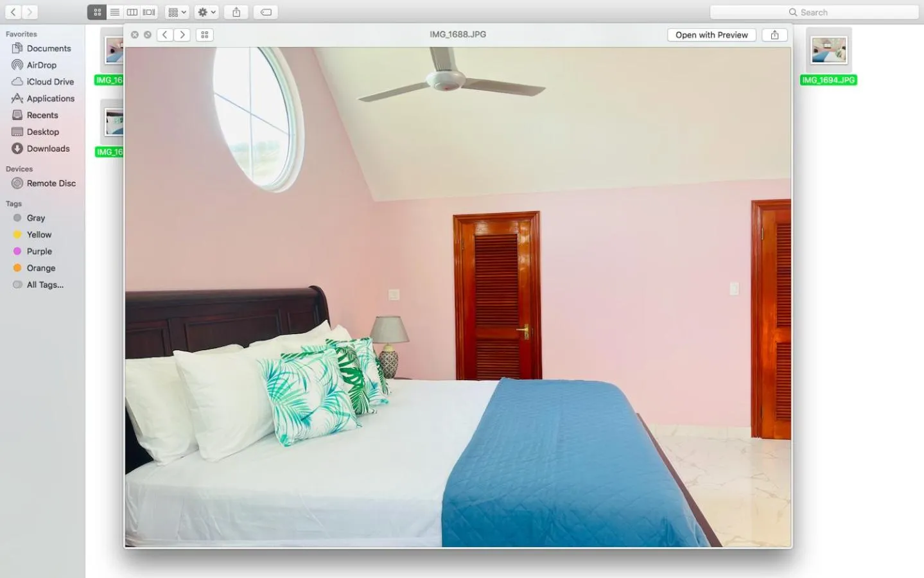Switch Finder to column view
Screen dimensions: 924x578
point(132,12)
